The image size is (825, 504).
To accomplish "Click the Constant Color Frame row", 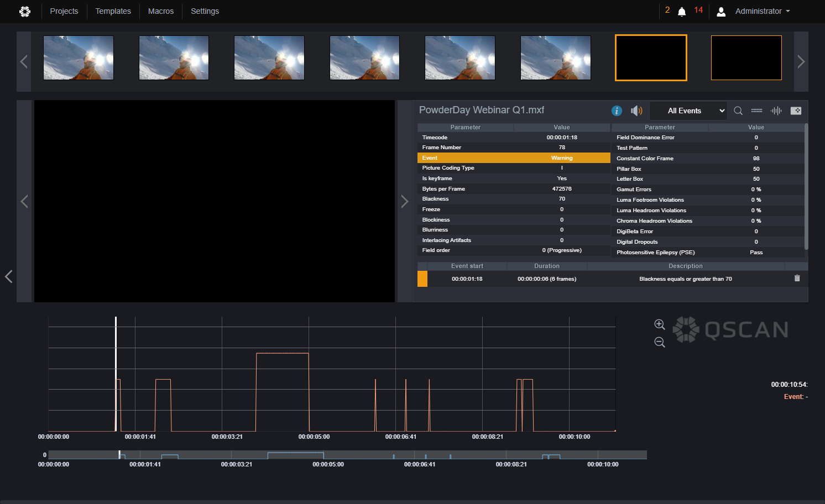I will (x=708, y=159).
